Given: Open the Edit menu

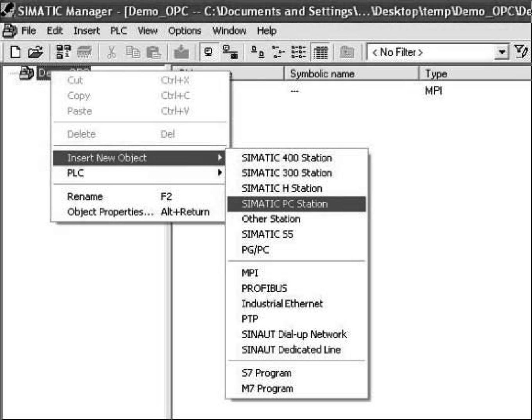Looking at the screenshot, I should point(55,31).
